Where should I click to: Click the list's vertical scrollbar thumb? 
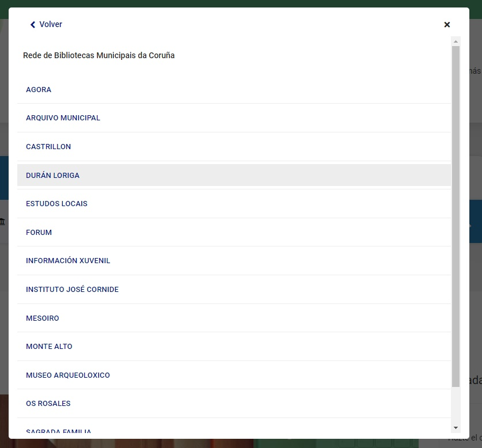tap(456, 213)
